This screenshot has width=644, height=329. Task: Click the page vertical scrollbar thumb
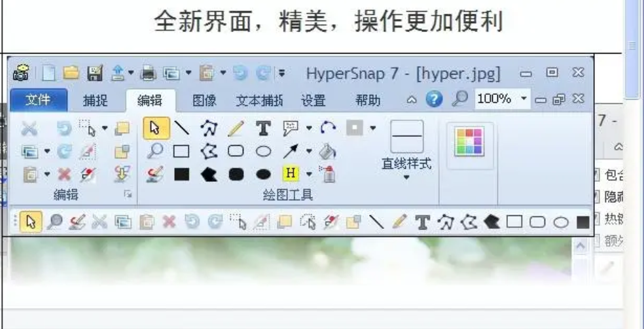tap(632, 50)
